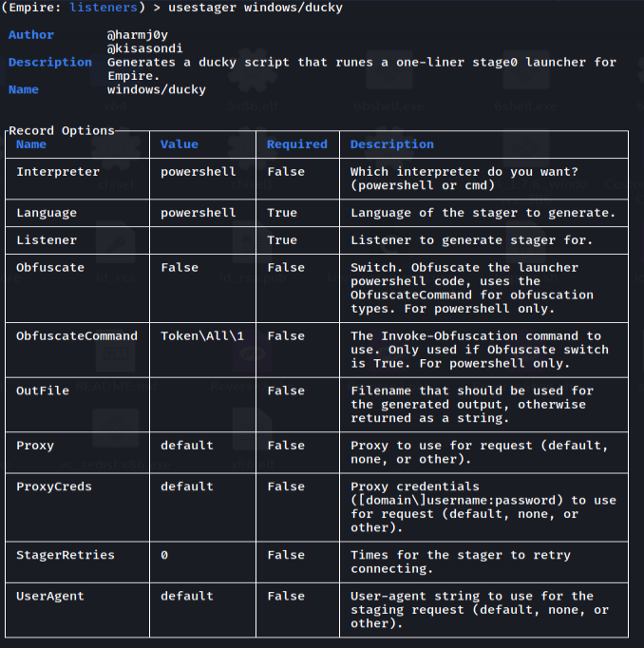Click the Listener value cell

tap(203, 240)
